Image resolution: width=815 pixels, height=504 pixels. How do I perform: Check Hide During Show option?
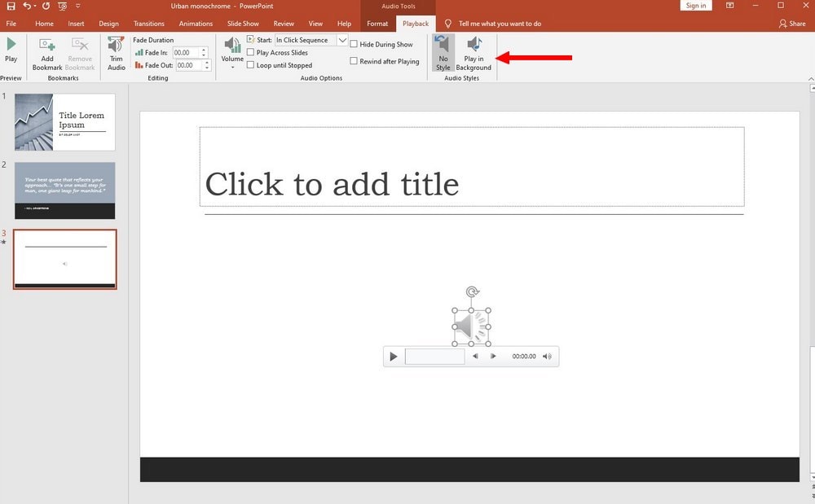point(354,45)
